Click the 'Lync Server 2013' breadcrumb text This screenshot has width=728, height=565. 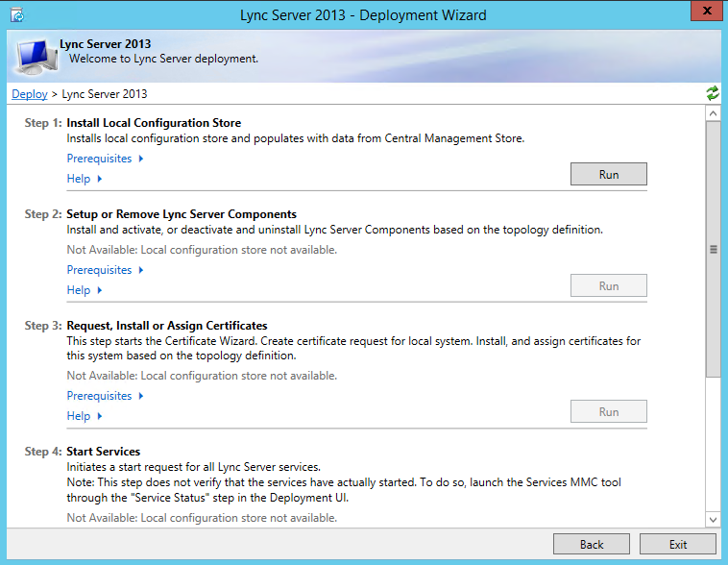pyautogui.click(x=105, y=94)
